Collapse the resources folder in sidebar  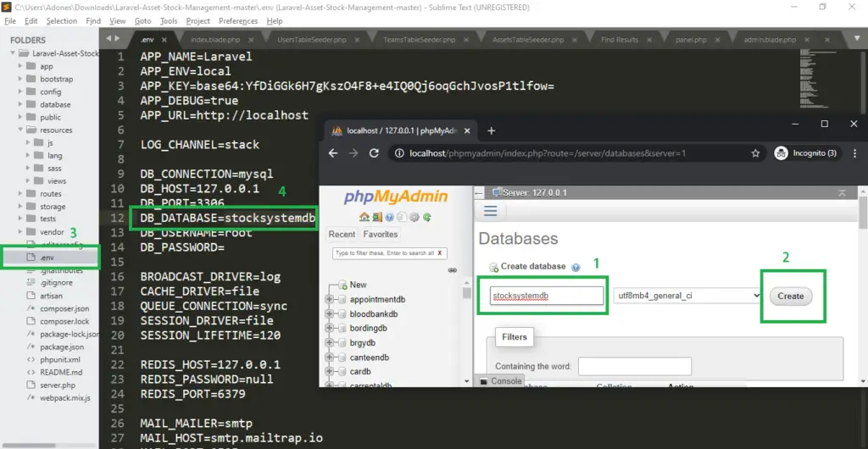[x=20, y=130]
